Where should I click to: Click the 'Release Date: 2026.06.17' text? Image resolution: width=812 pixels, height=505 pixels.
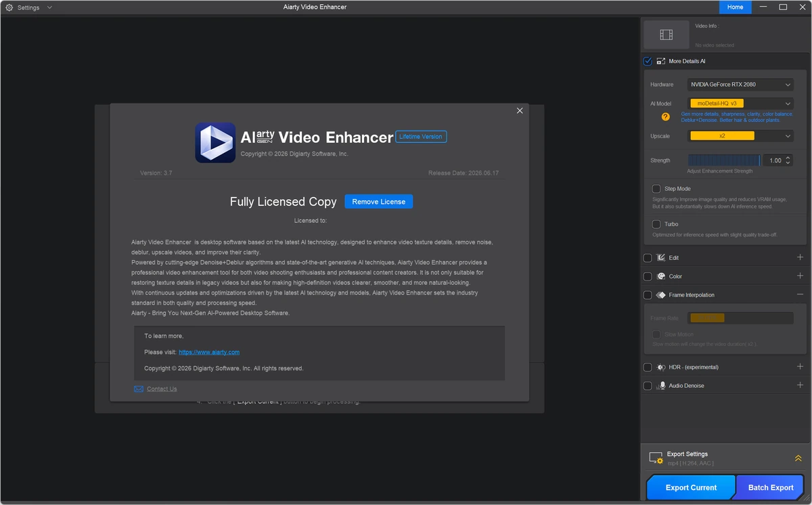pos(464,173)
